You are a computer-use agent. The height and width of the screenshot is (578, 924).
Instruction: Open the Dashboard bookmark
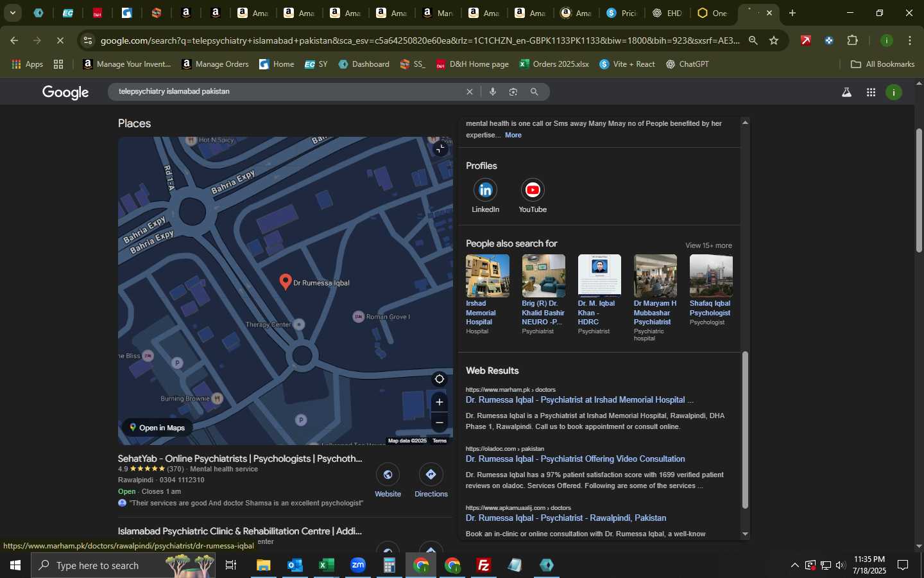tap(364, 64)
